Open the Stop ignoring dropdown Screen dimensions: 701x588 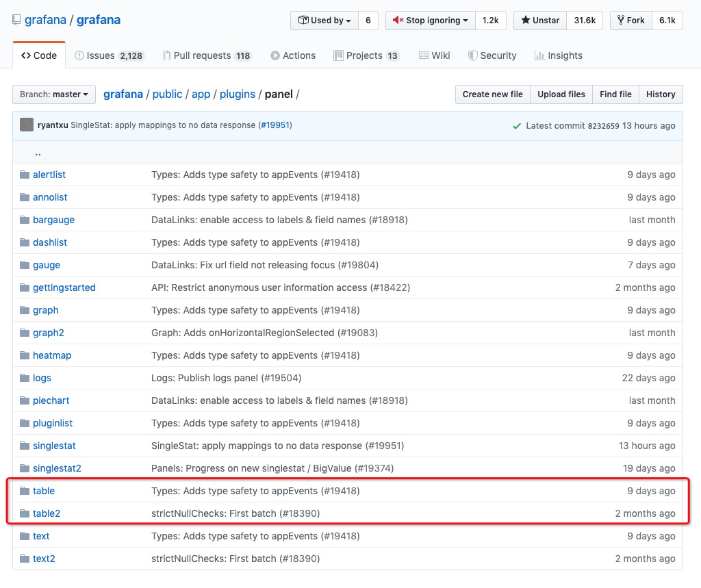pos(431,21)
